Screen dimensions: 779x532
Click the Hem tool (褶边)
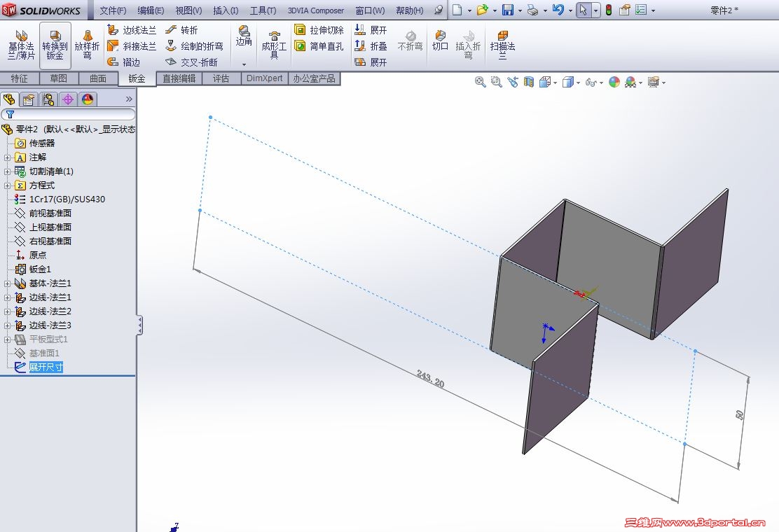[x=124, y=62]
